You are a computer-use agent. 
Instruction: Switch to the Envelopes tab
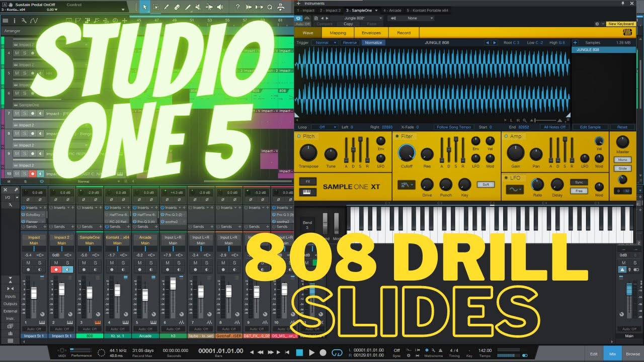[x=371, y=33]
